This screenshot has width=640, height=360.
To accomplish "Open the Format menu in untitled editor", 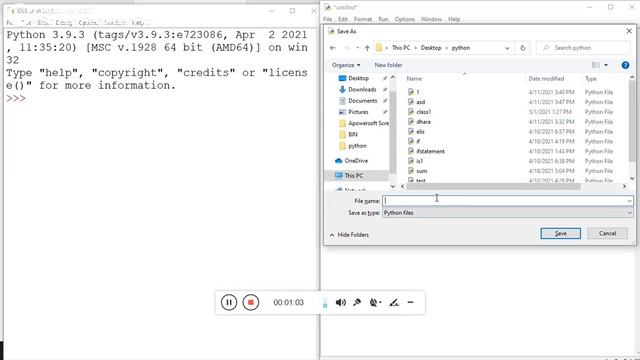I will click(362, 19).
